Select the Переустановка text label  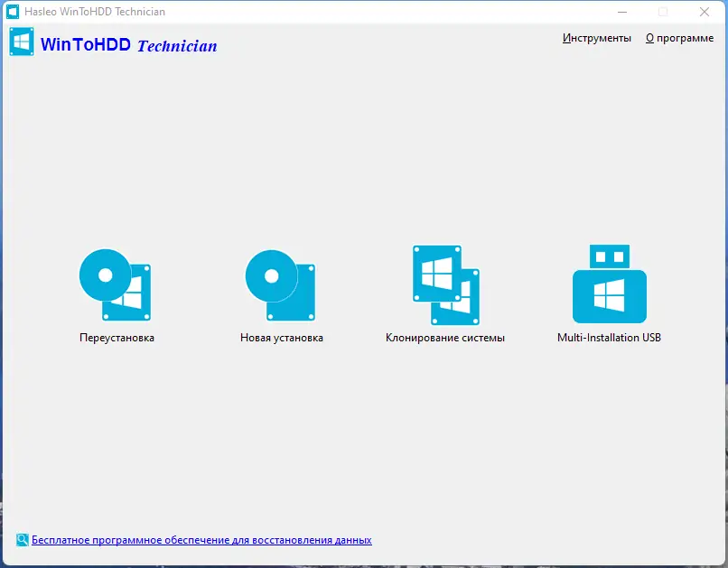[117, 338]
